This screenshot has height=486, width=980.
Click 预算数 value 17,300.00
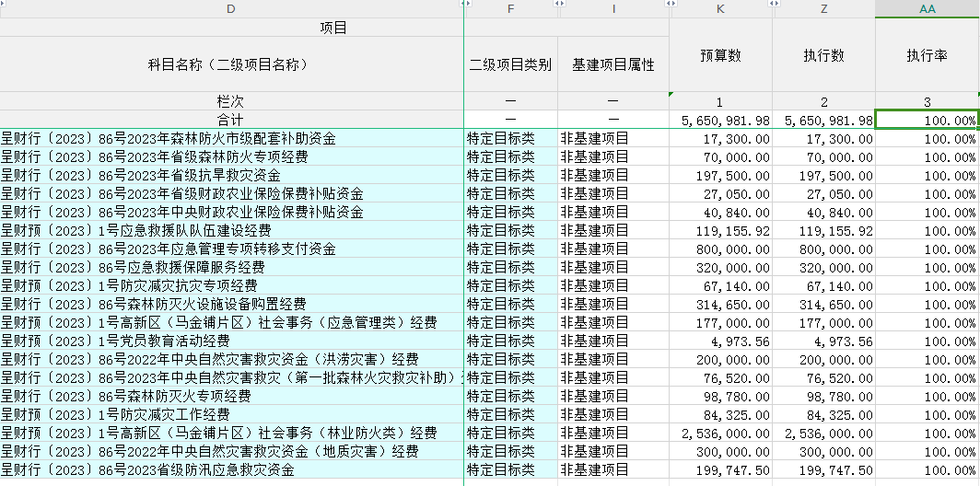(x=720, y=139)
